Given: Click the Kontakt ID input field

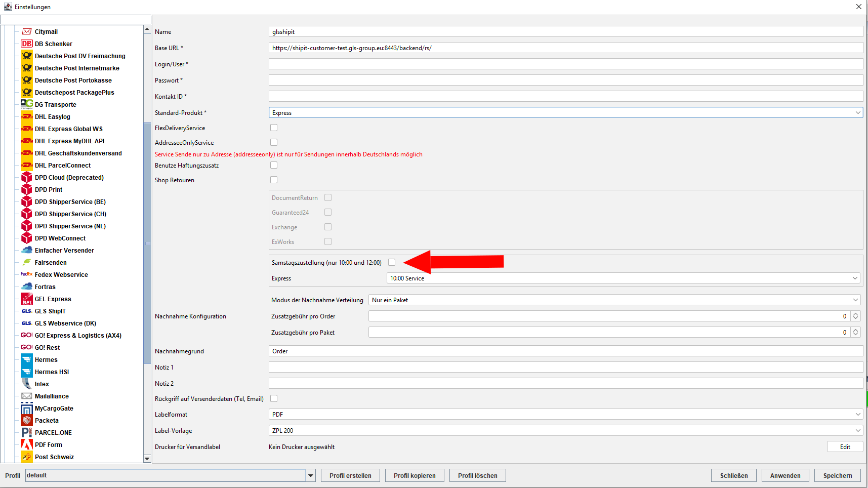Looking at the screenshot, I should coord(566,96).
